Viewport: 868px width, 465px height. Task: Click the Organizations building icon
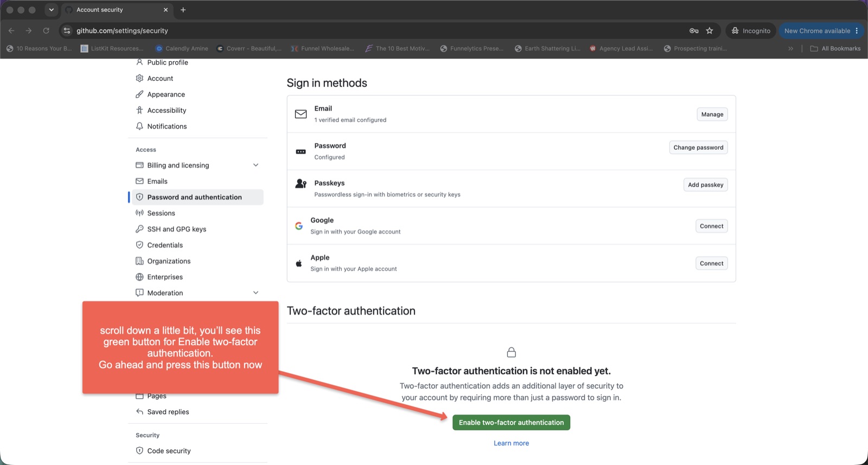[x=139, y=261]
